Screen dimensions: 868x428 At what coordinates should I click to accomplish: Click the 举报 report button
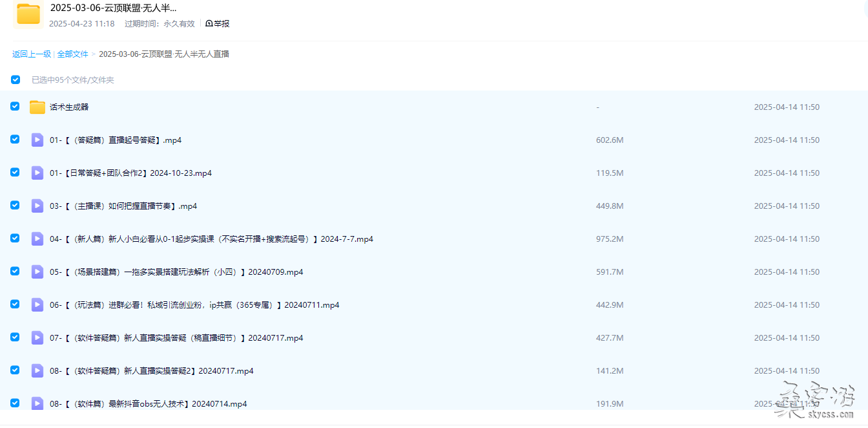pyautogui.click(x=218, y=24)
